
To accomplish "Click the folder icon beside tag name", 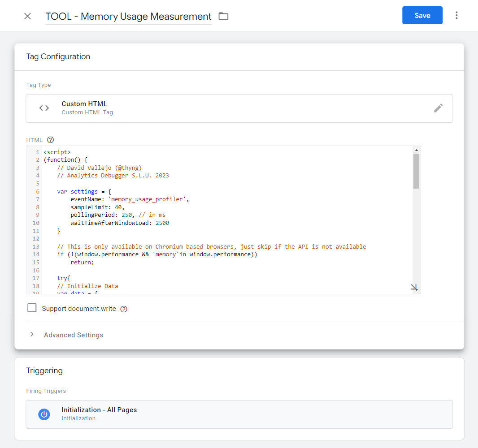I will coord(223,17).
